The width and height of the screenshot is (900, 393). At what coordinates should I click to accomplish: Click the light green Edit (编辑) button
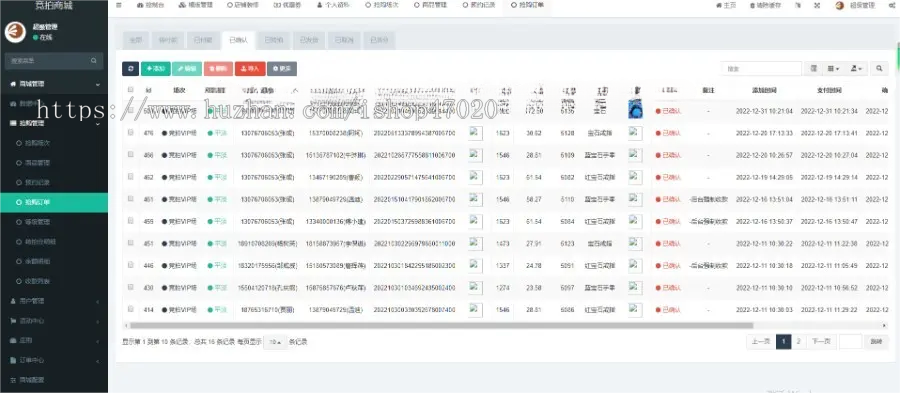(187, 69)
